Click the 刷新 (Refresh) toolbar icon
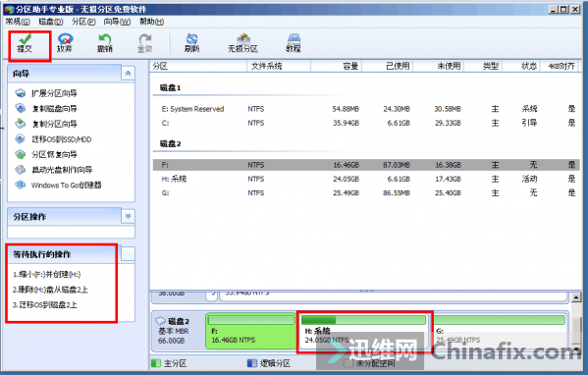 192,38
